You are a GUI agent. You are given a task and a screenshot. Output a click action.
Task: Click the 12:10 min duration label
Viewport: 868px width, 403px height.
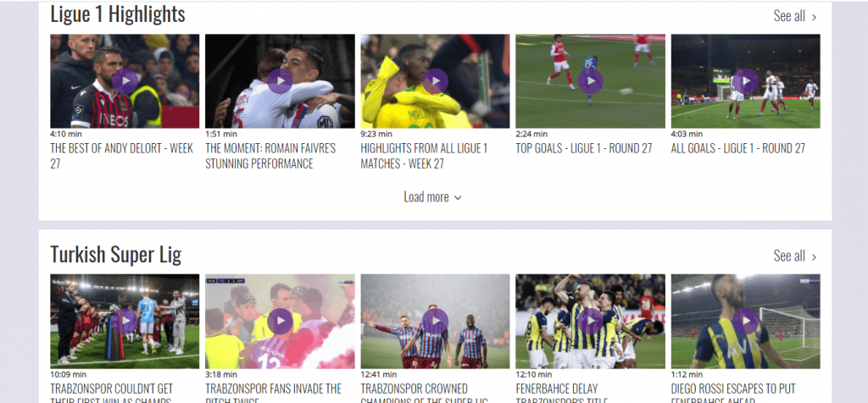pos(534,374)
